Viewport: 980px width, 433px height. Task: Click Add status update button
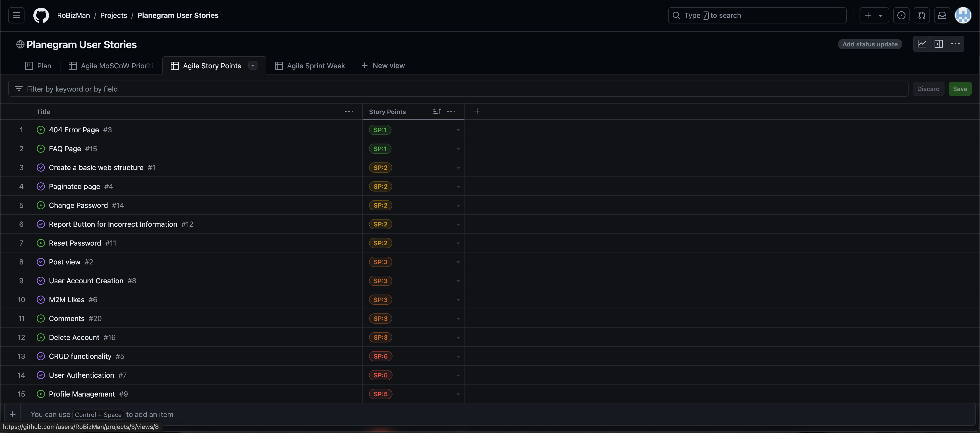coord(870,44)
